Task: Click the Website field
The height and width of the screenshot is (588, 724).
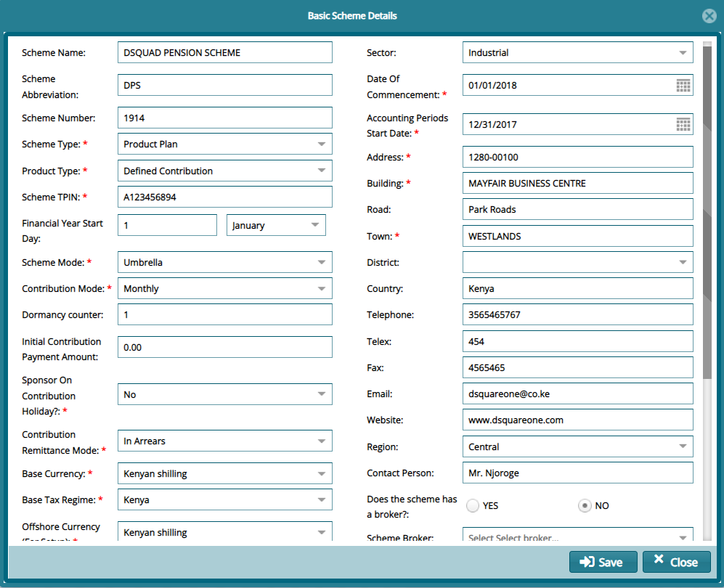Action: 577,420
